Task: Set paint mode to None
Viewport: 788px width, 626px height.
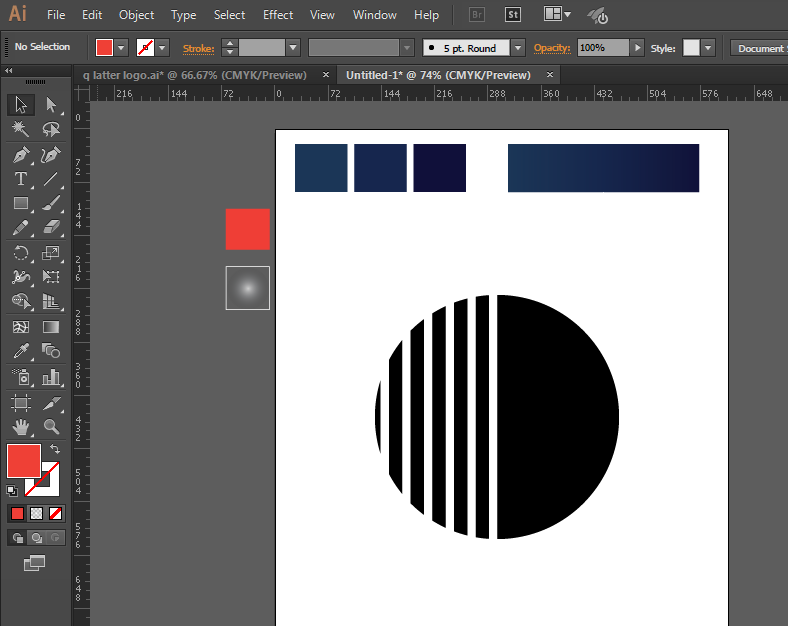Action: point(56,513)
